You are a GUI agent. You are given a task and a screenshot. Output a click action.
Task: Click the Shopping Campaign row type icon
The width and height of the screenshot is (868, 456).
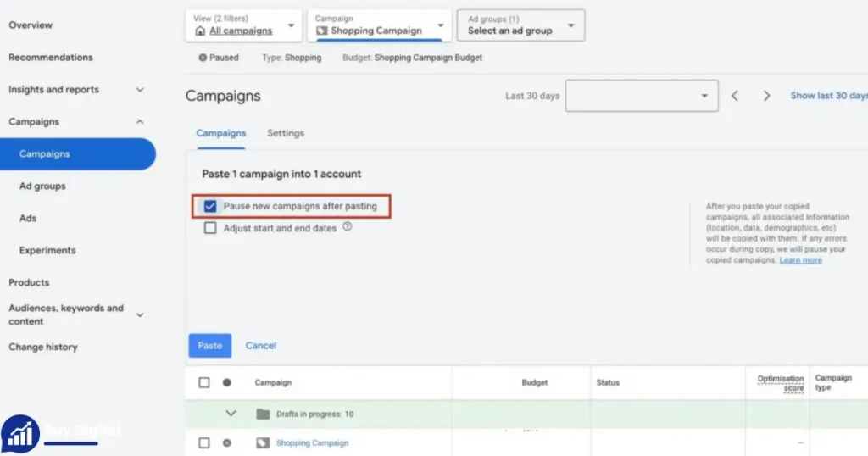click(x=263, y=442)
